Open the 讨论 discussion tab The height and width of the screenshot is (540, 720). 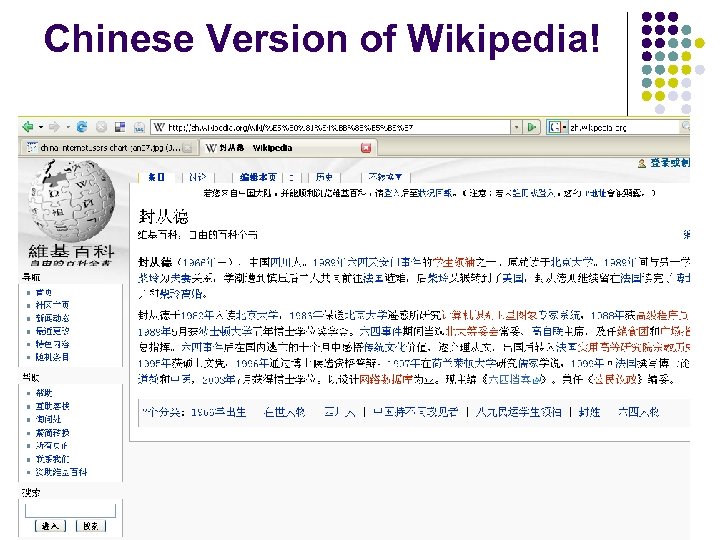197,177
